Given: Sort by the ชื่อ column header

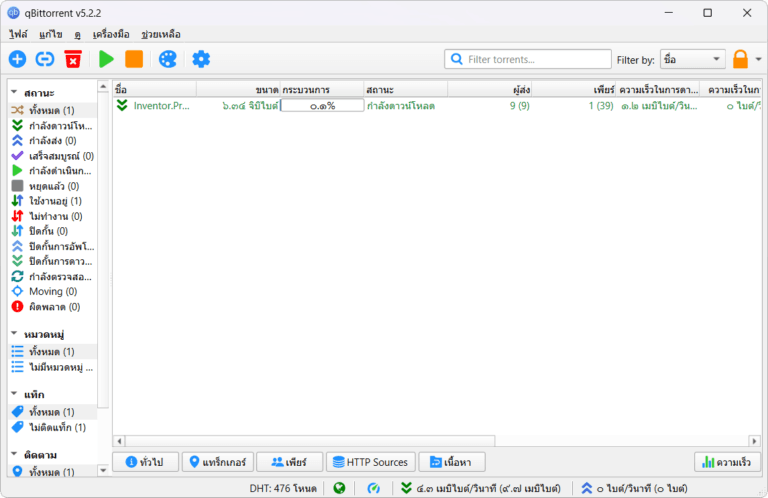Looking at the screenshot, I should [154, 90].
